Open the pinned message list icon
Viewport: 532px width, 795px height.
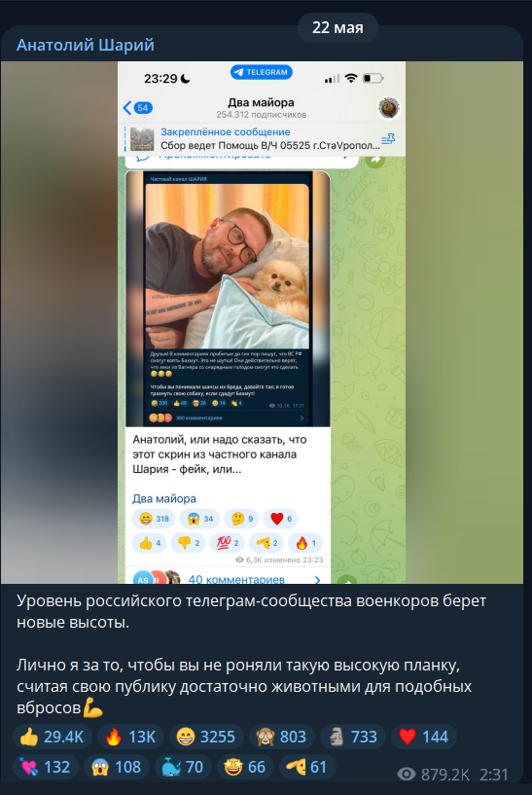(388, 138)
